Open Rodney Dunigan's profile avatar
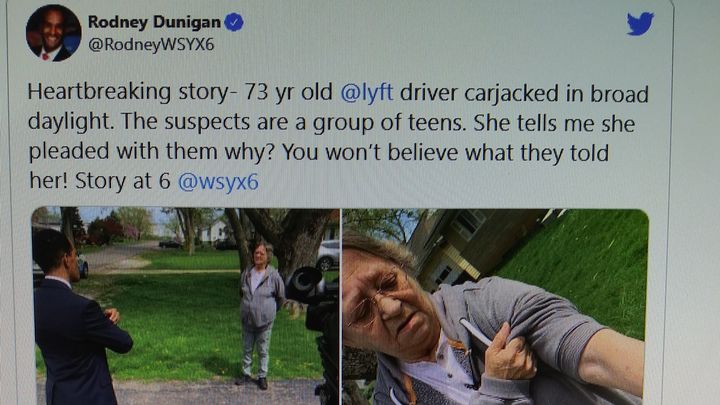The image size is (720, 405). pos(53,33)
